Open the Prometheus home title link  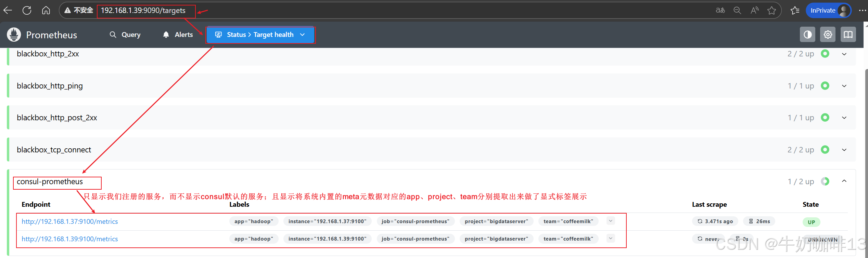[x=52, y=35]
